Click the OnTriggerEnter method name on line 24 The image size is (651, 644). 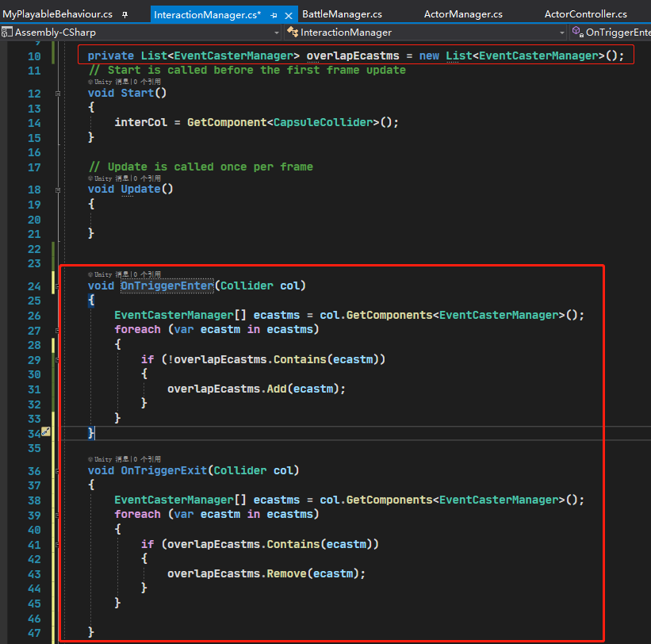coord(167,286)
